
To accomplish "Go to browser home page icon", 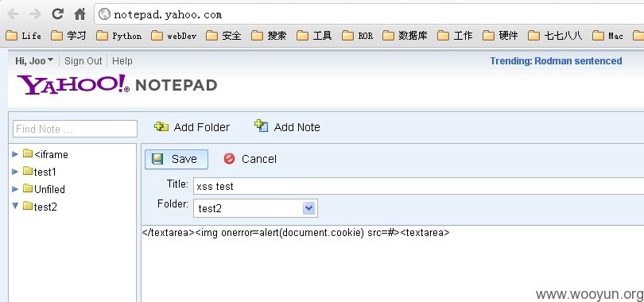I will click(x=80, y=14).
